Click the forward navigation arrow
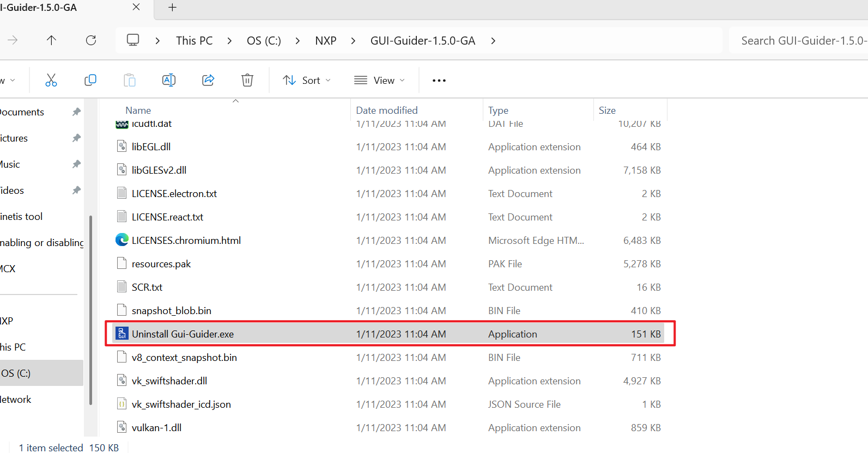 (13, 40)
